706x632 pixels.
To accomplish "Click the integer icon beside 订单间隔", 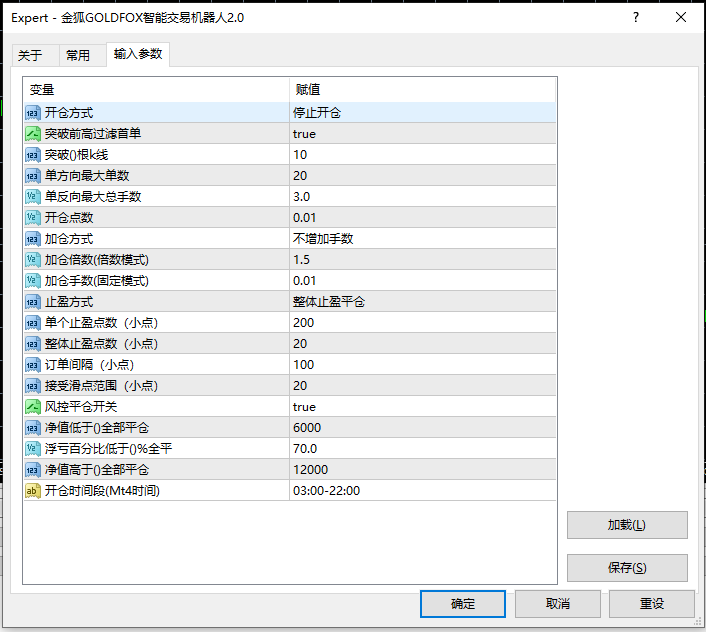I will click(x=33, y=365).
